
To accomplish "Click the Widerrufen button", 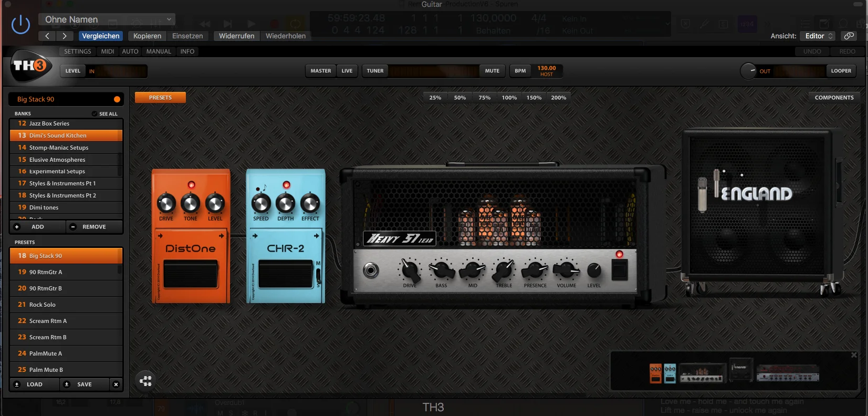I will pos(236,36).
